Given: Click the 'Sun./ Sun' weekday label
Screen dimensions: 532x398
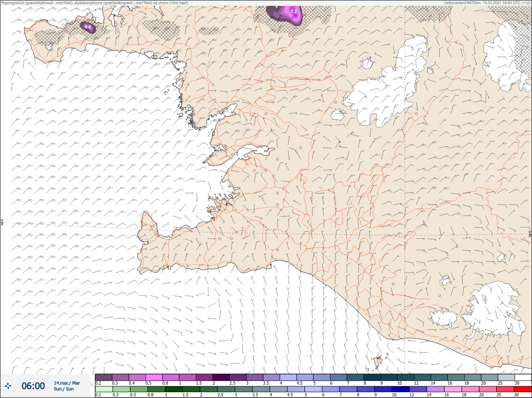Looking at the screenshot, I should pos(64,389).
